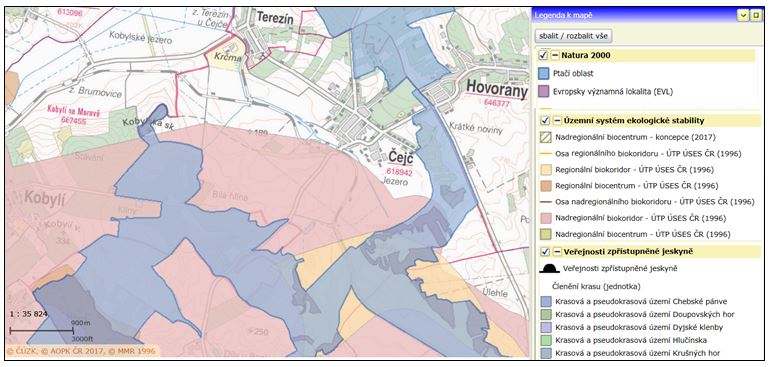Collapse the legend panel with chevron icon
The height and width of the screenshot is (367, 770).
[743, 16]
